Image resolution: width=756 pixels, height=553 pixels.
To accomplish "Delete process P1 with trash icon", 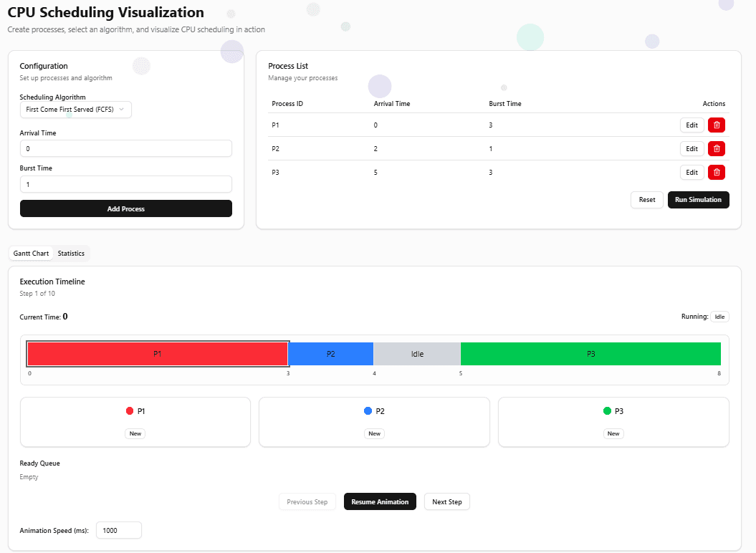I will tap(716, 125).
